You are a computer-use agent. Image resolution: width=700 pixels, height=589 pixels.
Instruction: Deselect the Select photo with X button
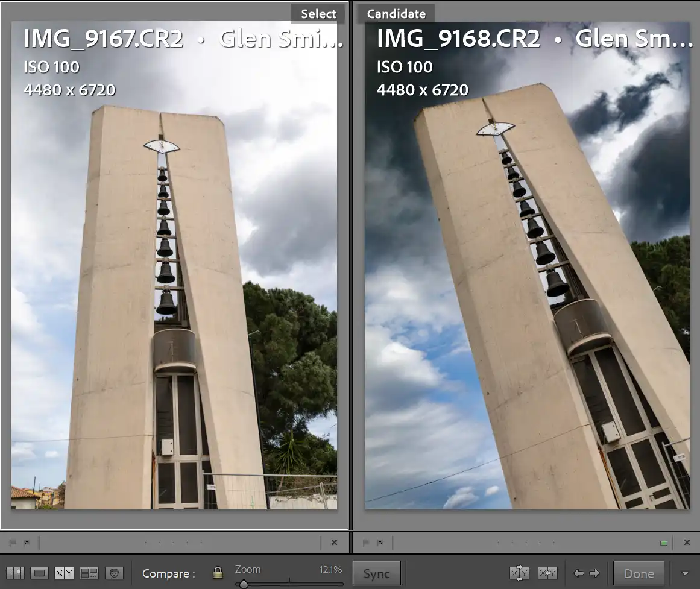(x=334, y=543)
